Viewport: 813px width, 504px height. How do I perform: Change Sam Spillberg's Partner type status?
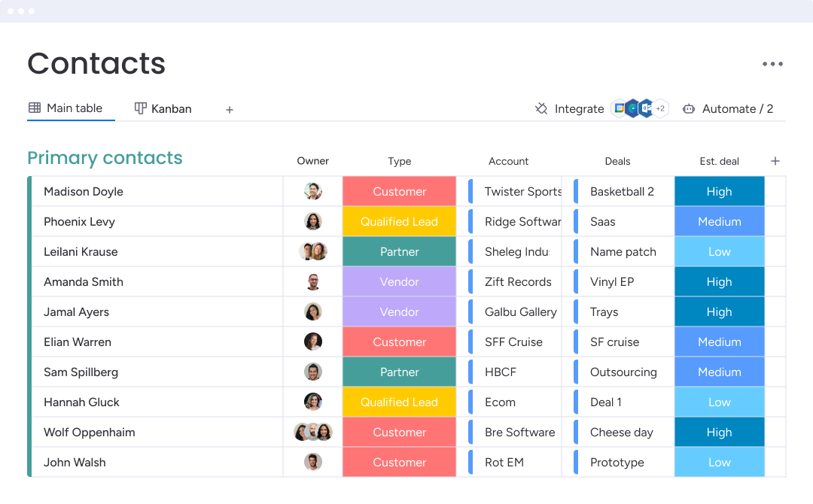coord(399,372)
